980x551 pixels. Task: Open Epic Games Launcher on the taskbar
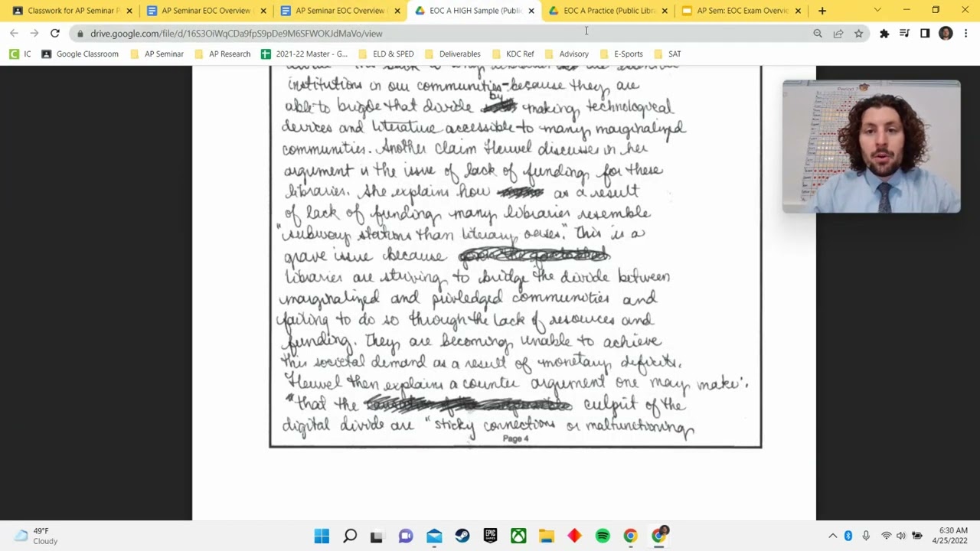click(490, 536)
